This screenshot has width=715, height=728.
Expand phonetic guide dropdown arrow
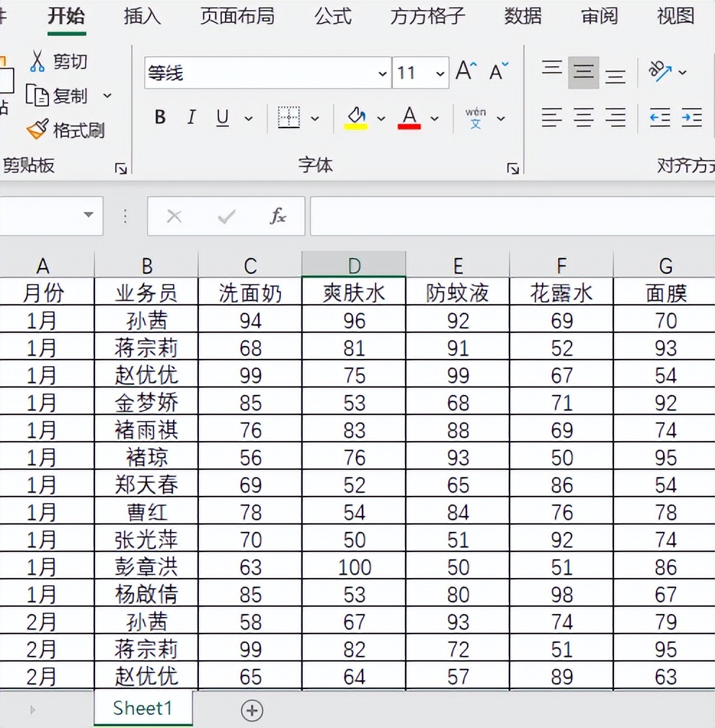[501, 119]
